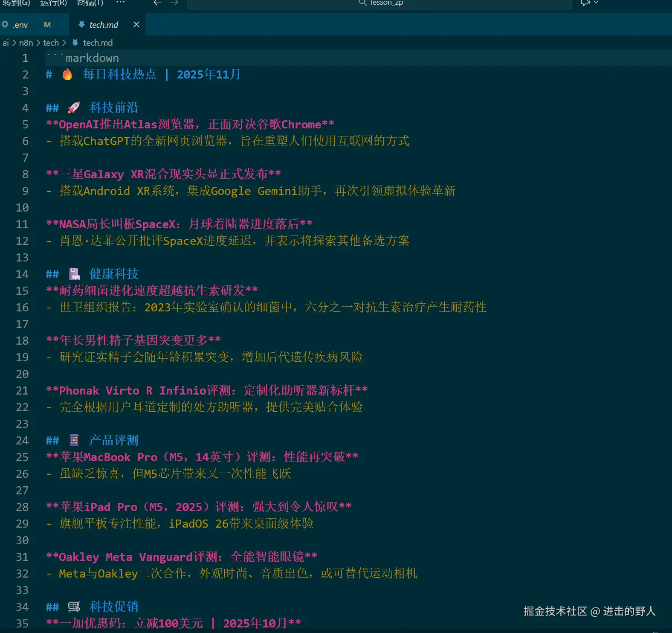Click the shopping cart emoji before 科技促销
Image resolution: width=672 pixels, height=633 pixels.
tap(74, 607)
